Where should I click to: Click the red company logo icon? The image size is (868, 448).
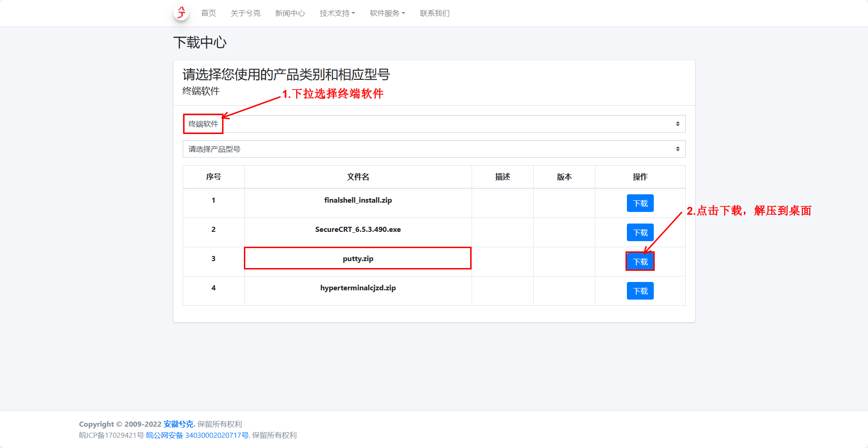[x=181, y=13]
